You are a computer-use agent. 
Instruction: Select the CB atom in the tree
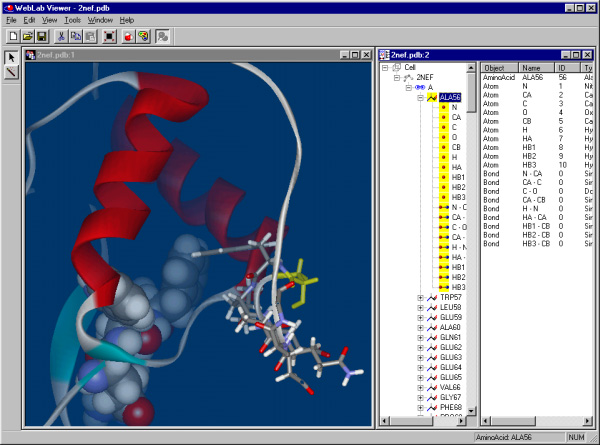456,147
